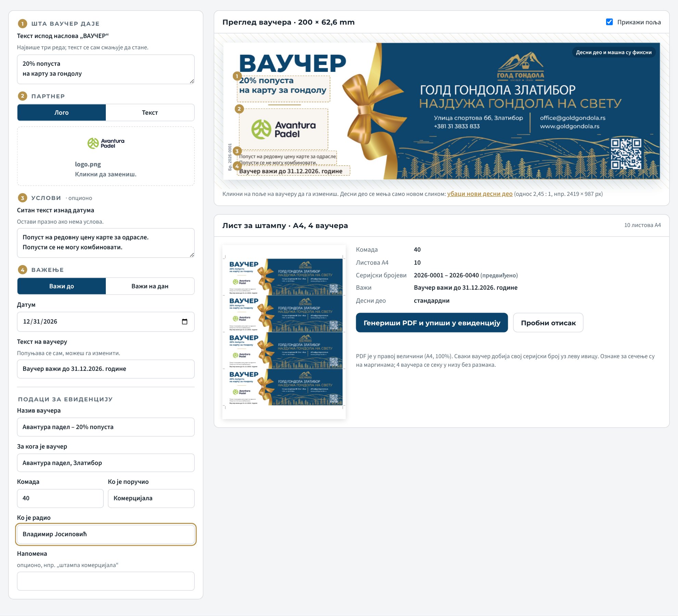Select the Лого partner option
The width and height of the screenshot is (678, 616).
(x=62, y=113)
